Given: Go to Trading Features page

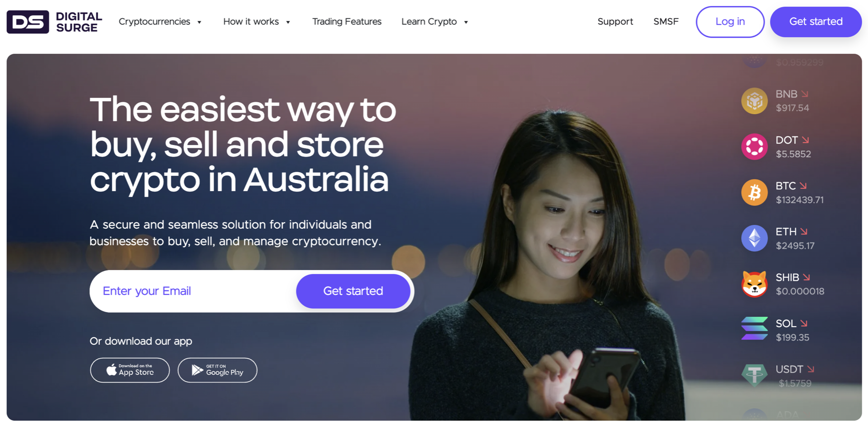Looking at the screenshot, I should 347,22.
